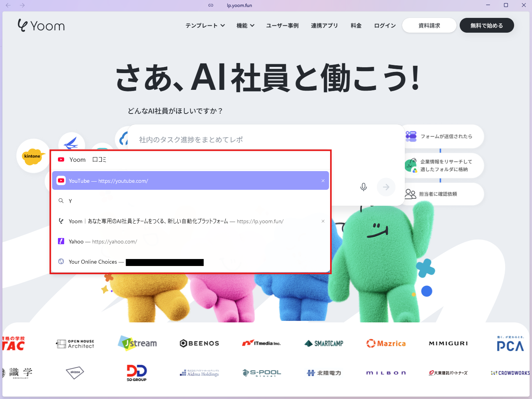Click the SMARTCAMP company logo

point(324,343)
